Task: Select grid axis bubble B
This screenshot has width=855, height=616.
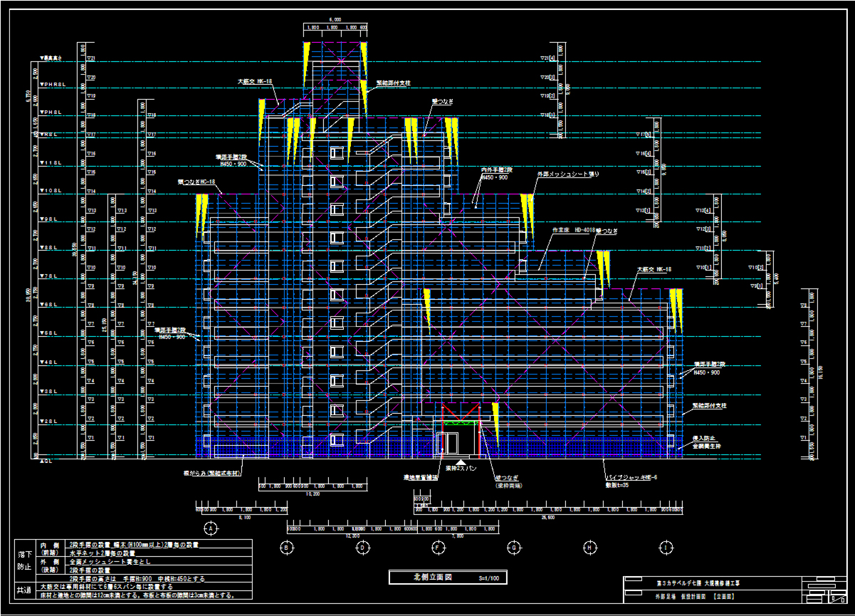Action: click(x=286, y=547)
